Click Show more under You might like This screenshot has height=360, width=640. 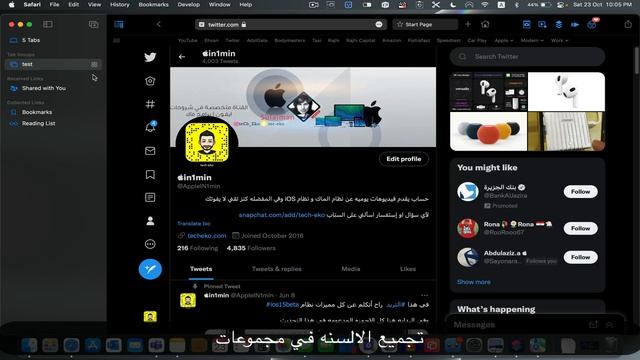click(x=474, y=282)
